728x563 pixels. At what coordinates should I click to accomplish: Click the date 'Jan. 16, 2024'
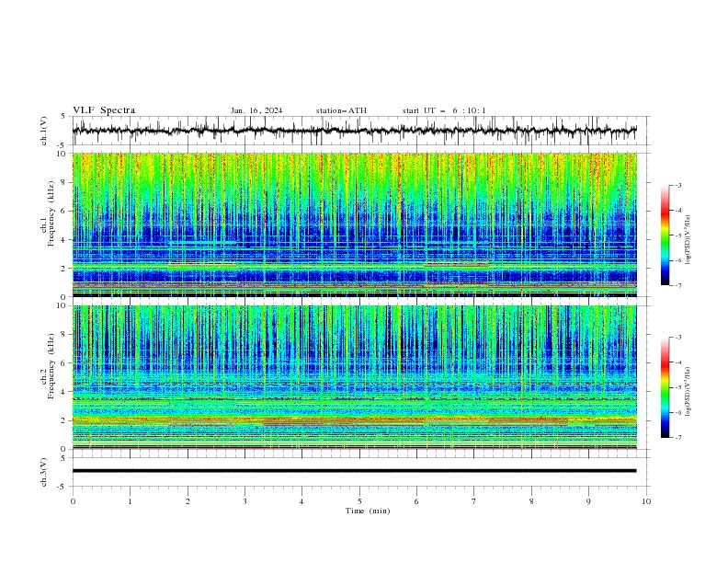click(256, 110)
